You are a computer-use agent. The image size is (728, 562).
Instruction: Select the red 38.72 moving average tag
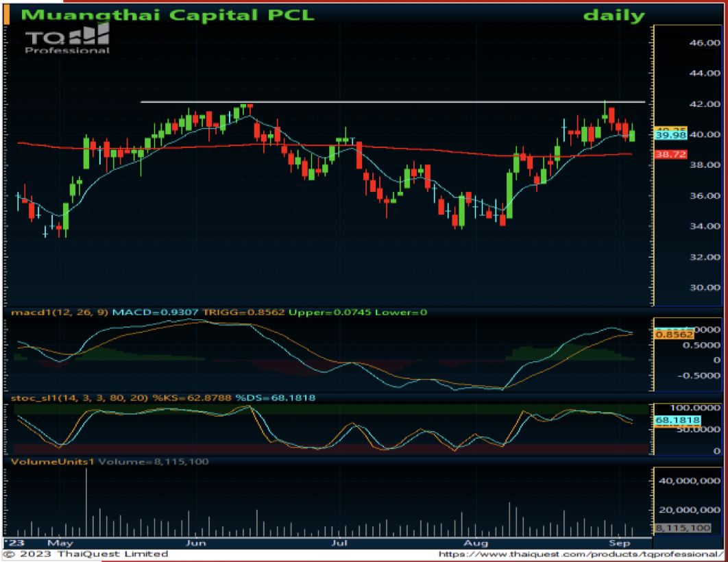click(x=670, y=154)
